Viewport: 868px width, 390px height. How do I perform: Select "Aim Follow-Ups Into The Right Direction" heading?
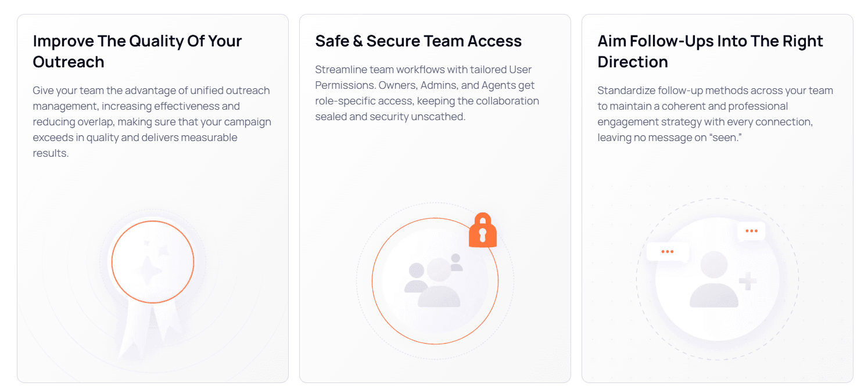tap(710, 51)
